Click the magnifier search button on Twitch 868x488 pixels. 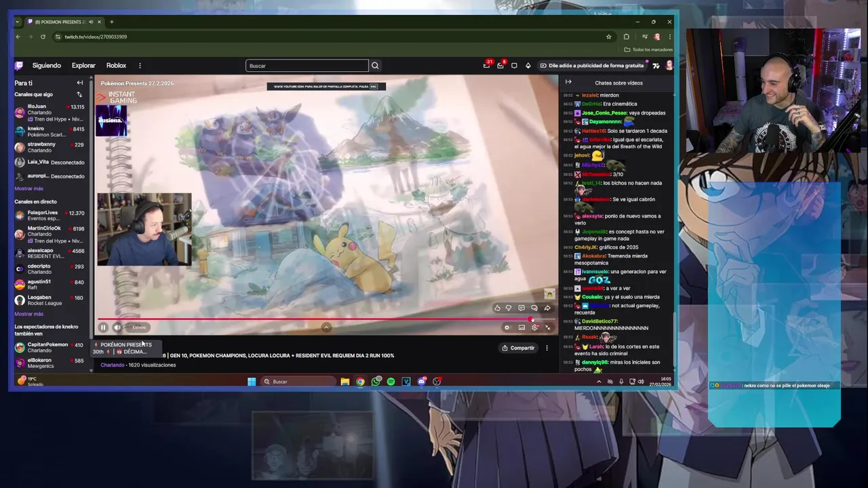[375, 66]
